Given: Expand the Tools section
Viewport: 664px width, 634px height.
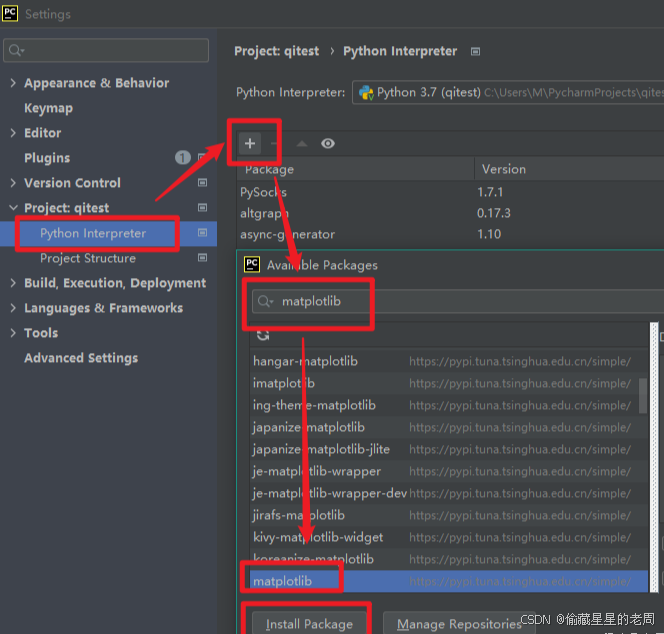Looking at the screenshot, I should (x=13, y=332).
